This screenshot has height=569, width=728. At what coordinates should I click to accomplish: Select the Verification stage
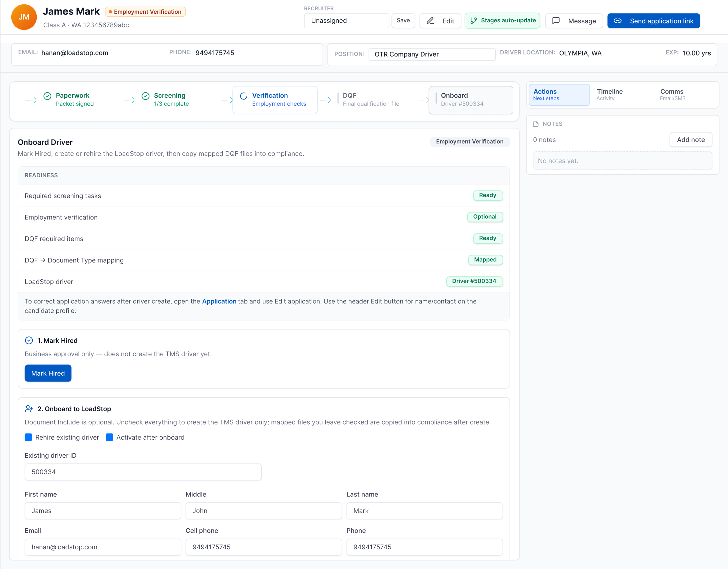point(275,100)
